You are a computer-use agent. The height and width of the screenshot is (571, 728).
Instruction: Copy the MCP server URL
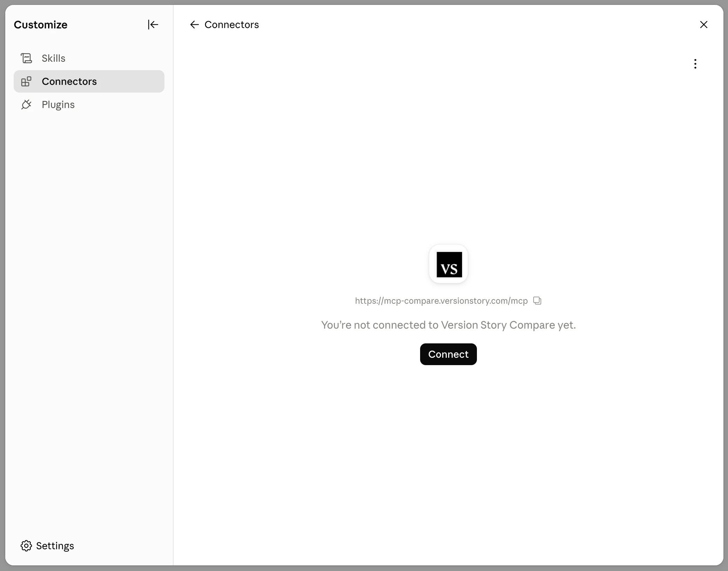pyautogui.click(x=537, y=301)
